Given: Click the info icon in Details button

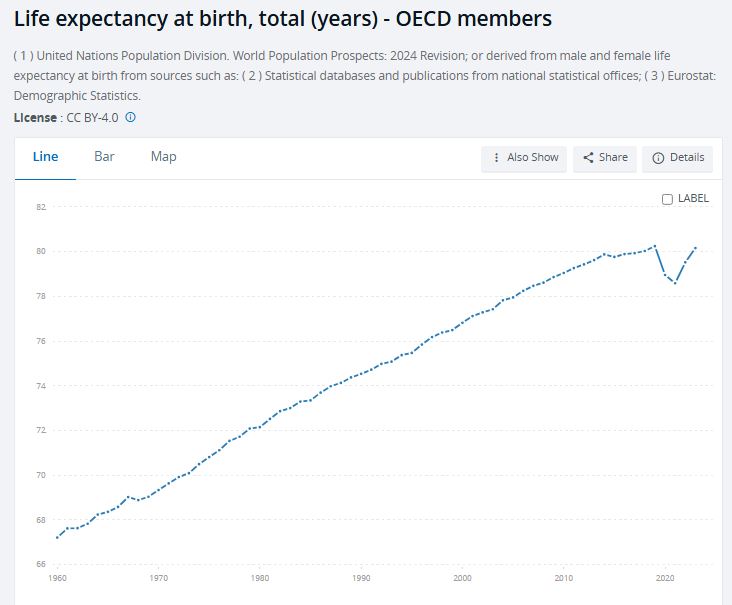Looking at the screenshot, I should click(658, 158).
